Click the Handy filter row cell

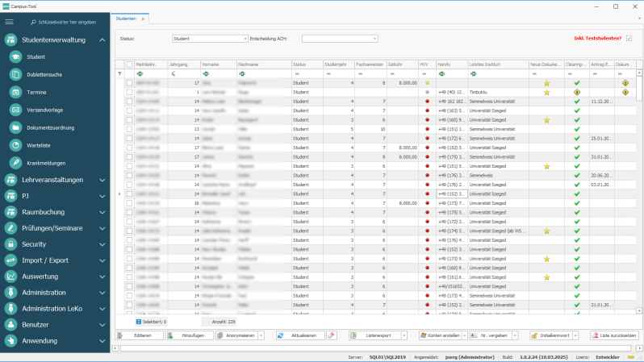pyautogui.click(x=452, y=74)
